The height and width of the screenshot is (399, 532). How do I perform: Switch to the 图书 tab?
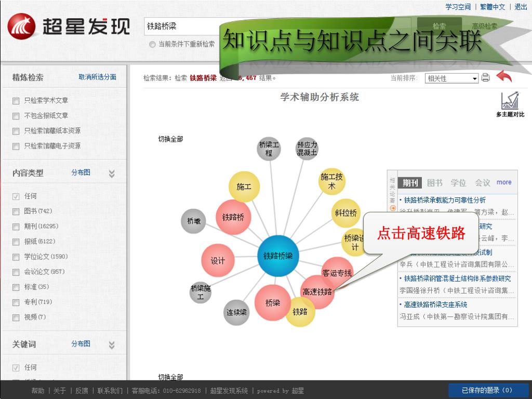(435, 183)
